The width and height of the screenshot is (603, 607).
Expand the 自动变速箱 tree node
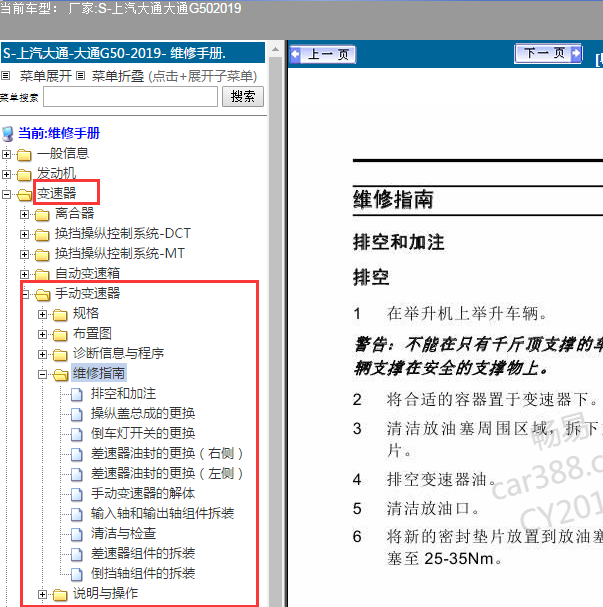(24, 274)
